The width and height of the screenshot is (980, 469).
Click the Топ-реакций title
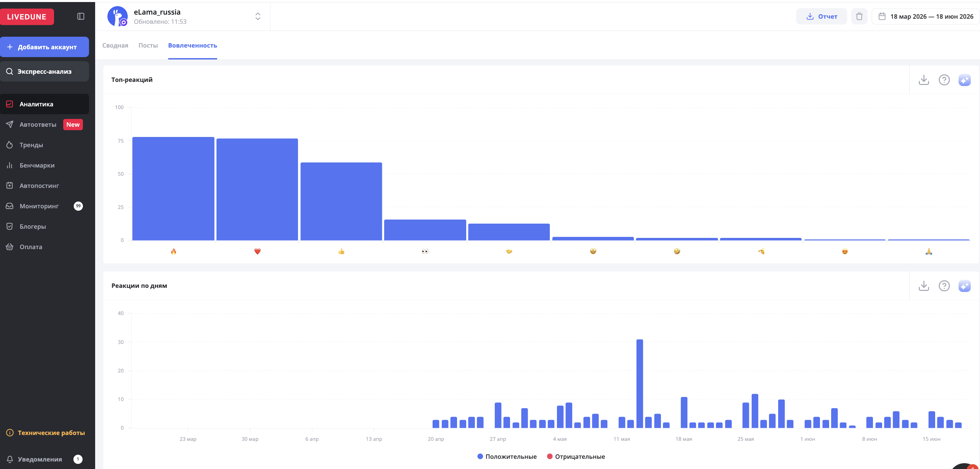click(132, 80)
